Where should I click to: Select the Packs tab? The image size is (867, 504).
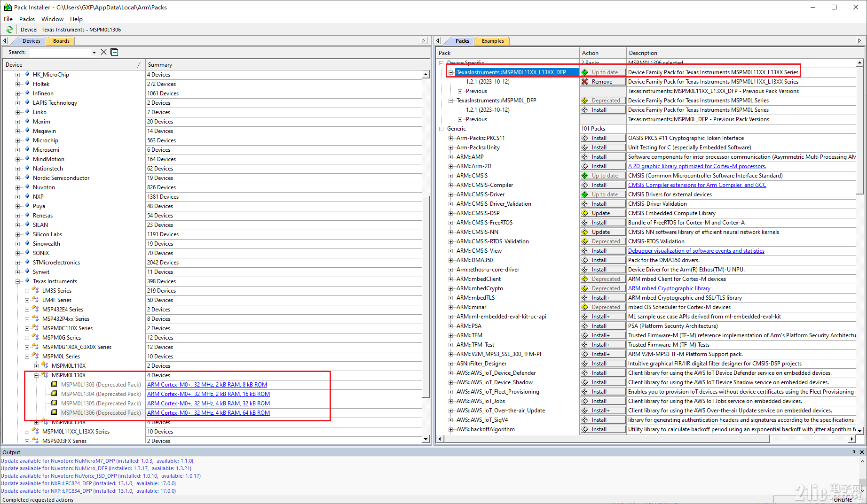(x=462, y=41)
